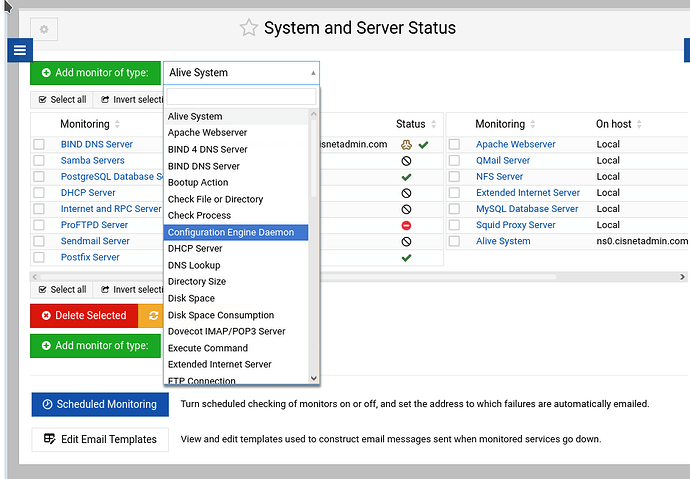
Task: Click green check status for Postfix Server
Action: tap(406, 258)
